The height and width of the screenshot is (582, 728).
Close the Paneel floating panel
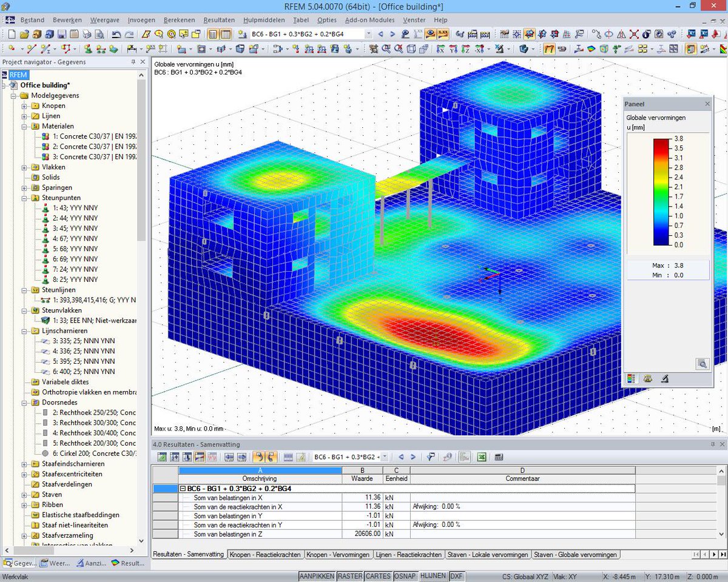pos(707,104)
